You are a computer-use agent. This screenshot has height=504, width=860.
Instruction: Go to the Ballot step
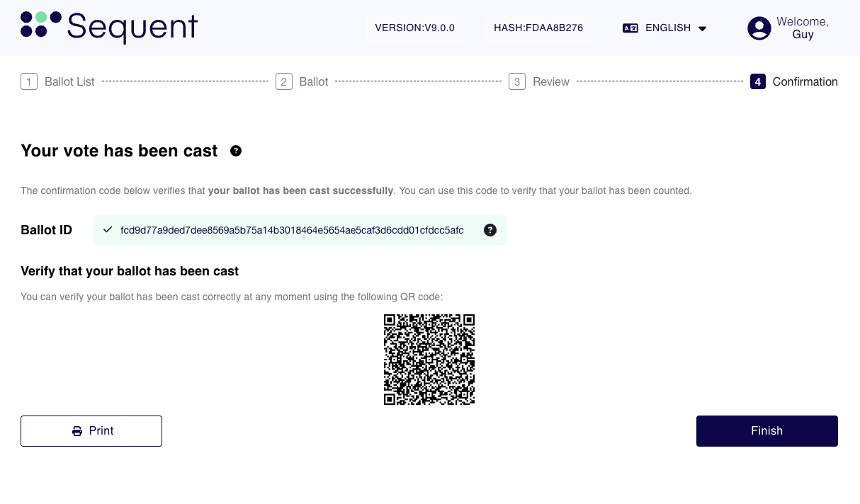coord(313,82)
